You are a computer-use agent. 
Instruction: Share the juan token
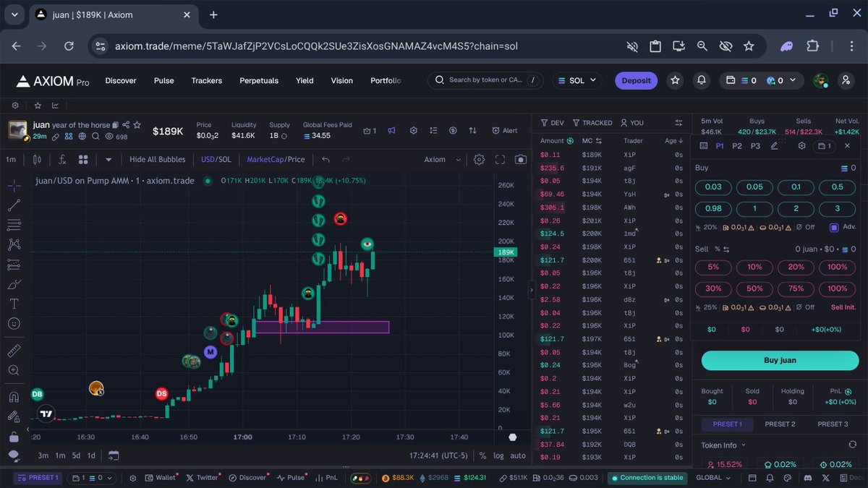pyautogui.click(x=126, y=125)
